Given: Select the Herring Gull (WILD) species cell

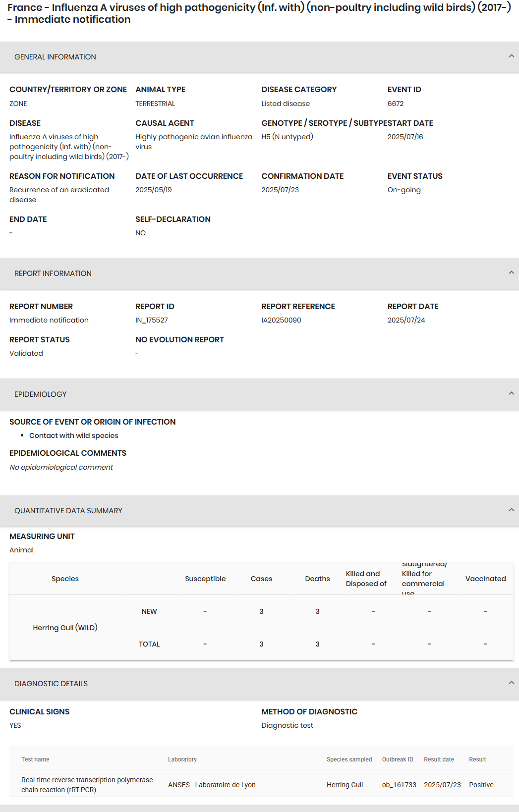Looking at the screenshot, I should pos(65,628).
